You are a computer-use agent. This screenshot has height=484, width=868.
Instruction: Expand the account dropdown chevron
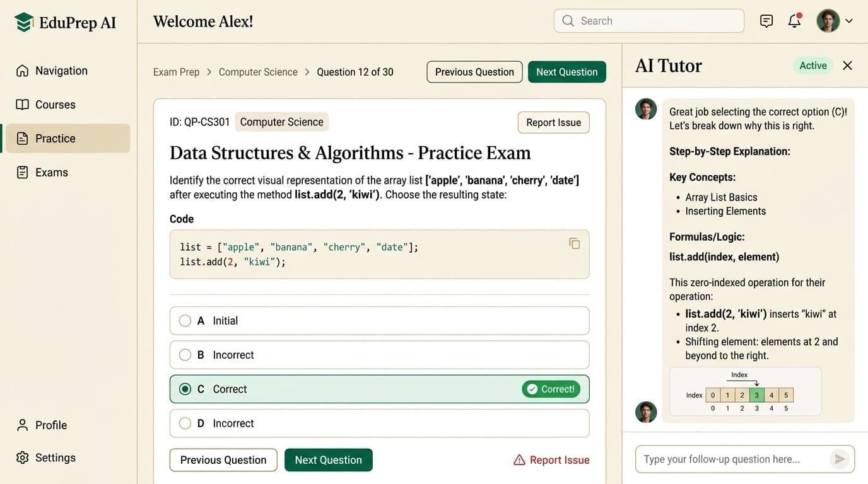tap(849, 21)
